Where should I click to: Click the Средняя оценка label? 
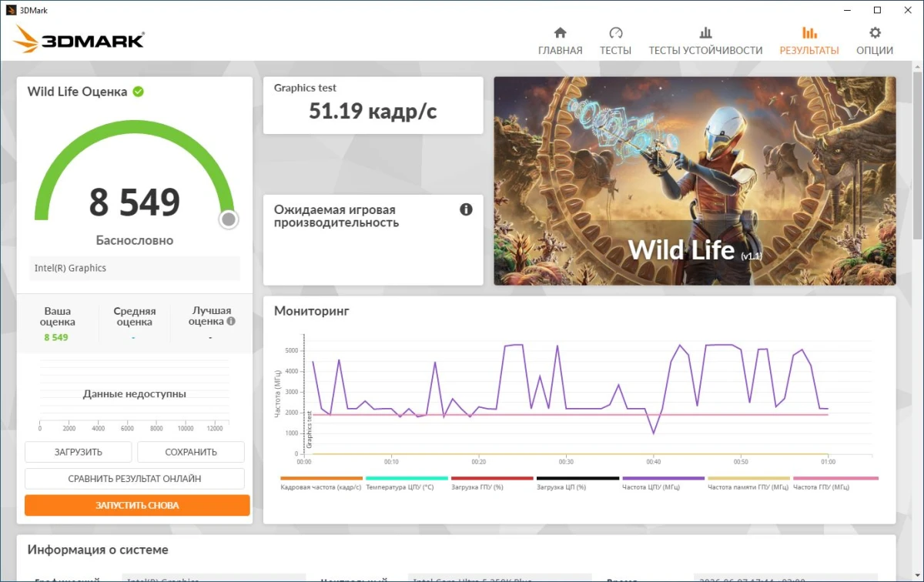click(x=135, y=316)
